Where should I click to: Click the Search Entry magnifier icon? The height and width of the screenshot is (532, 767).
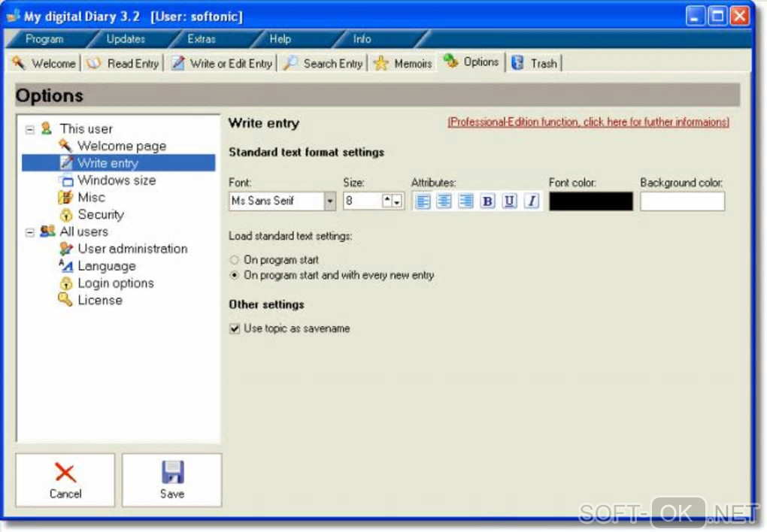[290, 63]
